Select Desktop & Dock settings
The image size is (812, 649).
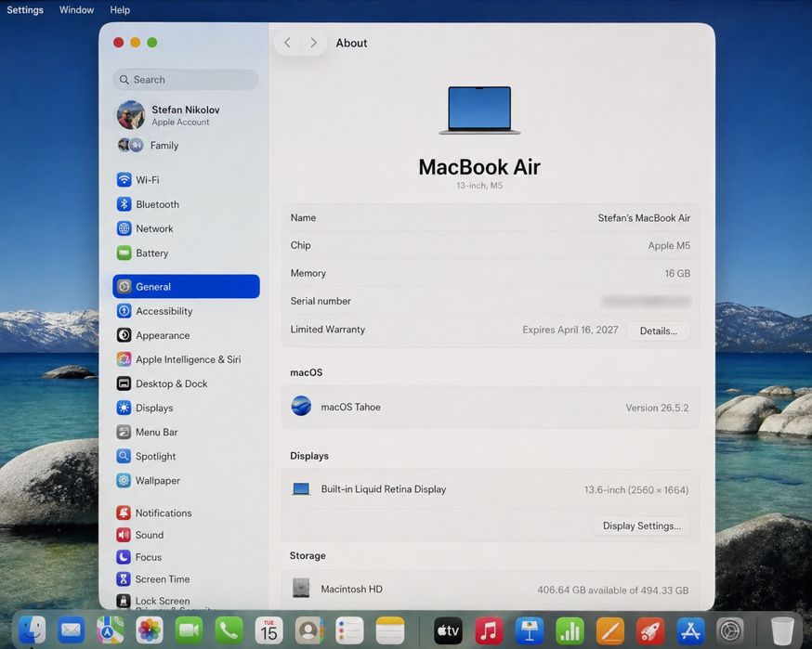click(x=186, y=383)
